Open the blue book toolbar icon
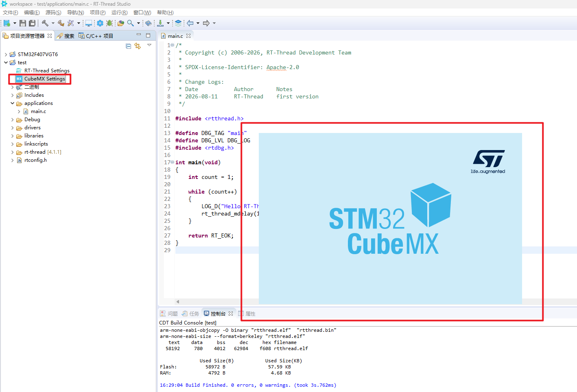Viewport: 577px width, 392px height. 149,23
